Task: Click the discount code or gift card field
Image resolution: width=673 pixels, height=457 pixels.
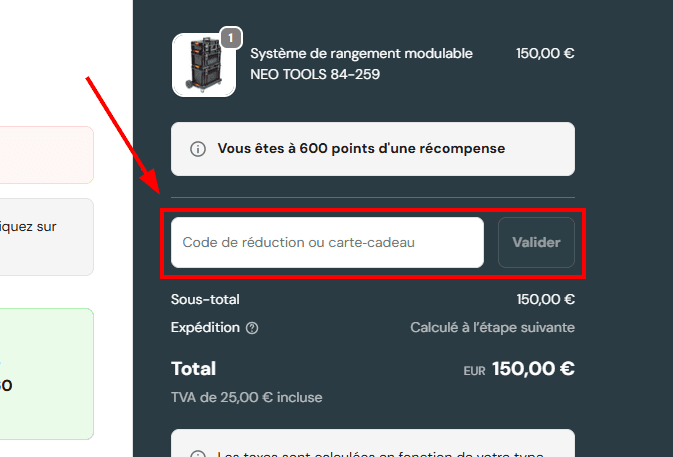Action: point(327,242)
